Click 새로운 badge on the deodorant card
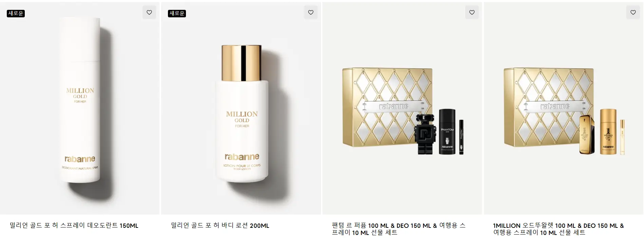This screenshot has height=238, width=644. click(x=16, y=14)
